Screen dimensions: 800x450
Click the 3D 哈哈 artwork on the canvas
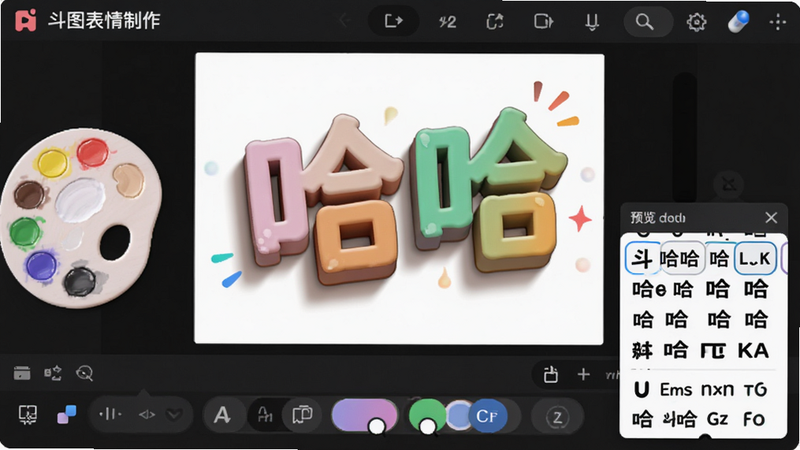point(405,194)
